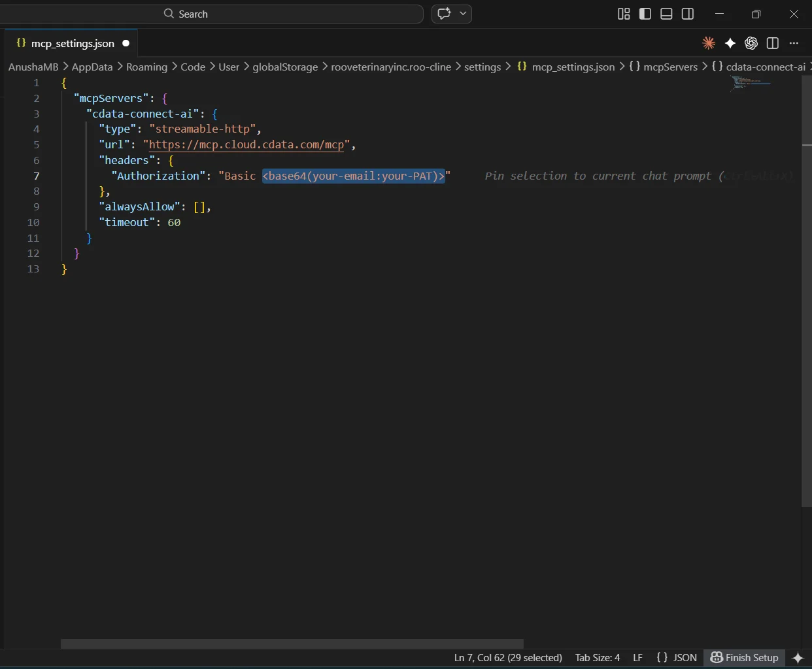Viewport: 812px width, 669px height.
Task: Toggle the primary side bar visibility
Action: click(x=645, y=14)
